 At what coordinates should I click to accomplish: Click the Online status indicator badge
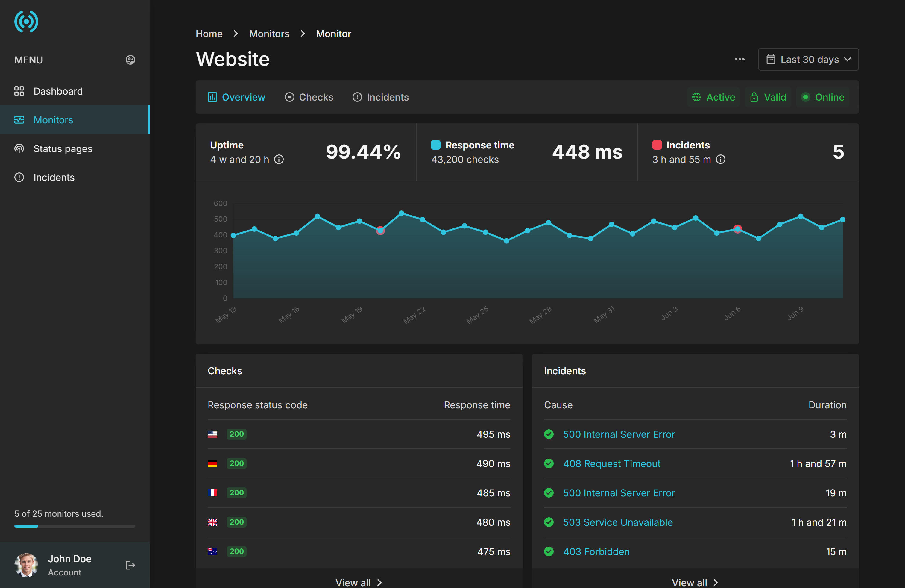822,97
